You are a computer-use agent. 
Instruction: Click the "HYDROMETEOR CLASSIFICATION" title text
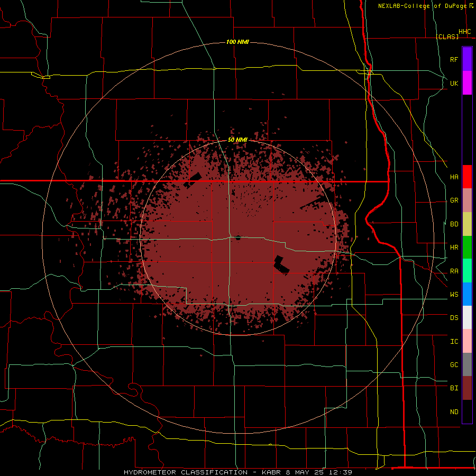point(186,472)
